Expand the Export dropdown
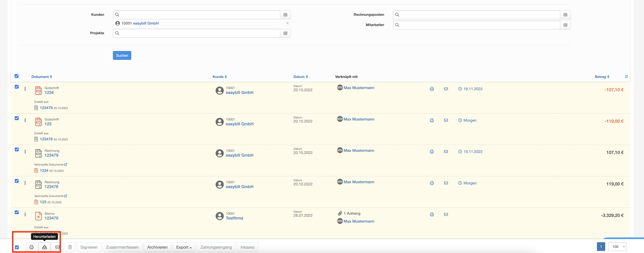Viewport: 644px width, 253px height. click(x=184, y=247)
